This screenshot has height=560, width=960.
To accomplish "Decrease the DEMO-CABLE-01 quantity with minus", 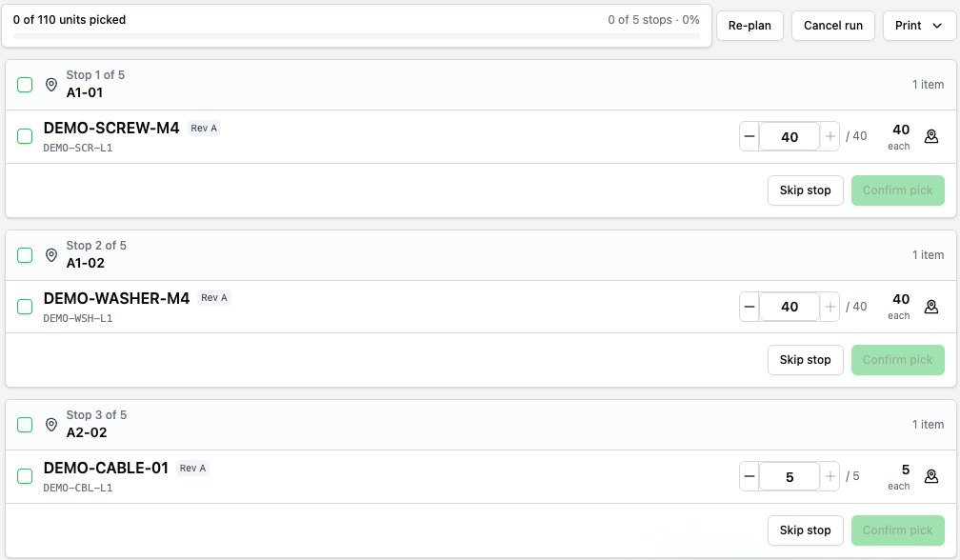I will (x=750, y=476).
